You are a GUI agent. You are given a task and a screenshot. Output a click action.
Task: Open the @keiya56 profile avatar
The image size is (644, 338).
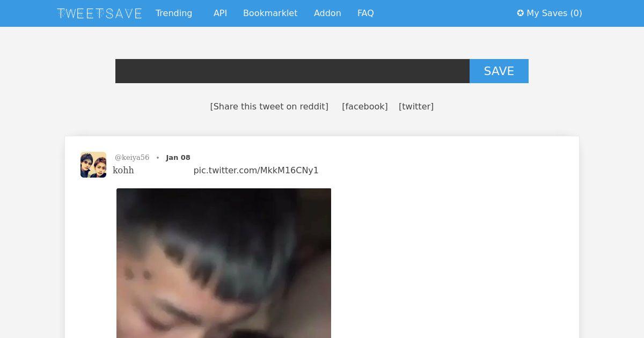coord(93,165)
